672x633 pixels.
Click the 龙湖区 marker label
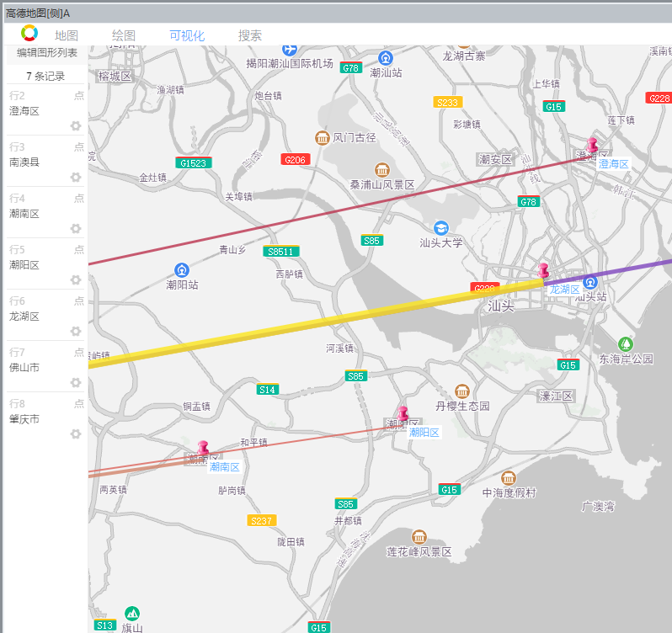[565, 290]
